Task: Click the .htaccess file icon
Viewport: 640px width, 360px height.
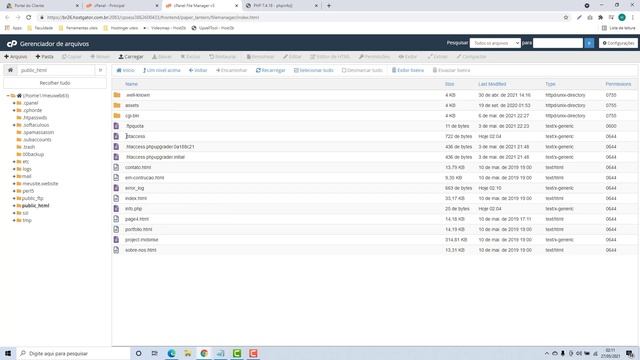Action: [116, 136]
